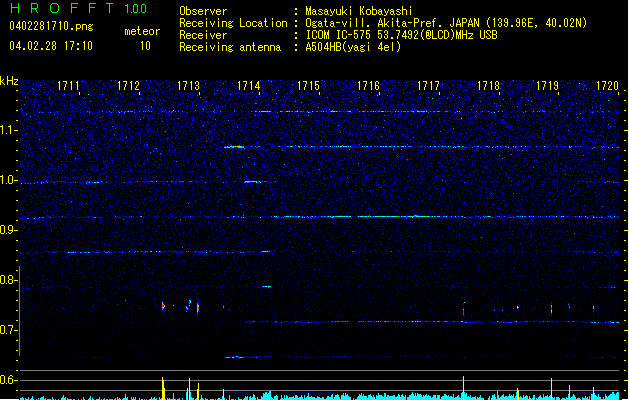Click the 1714 time axis marker

pyautogui.click(x=248, y=86)
